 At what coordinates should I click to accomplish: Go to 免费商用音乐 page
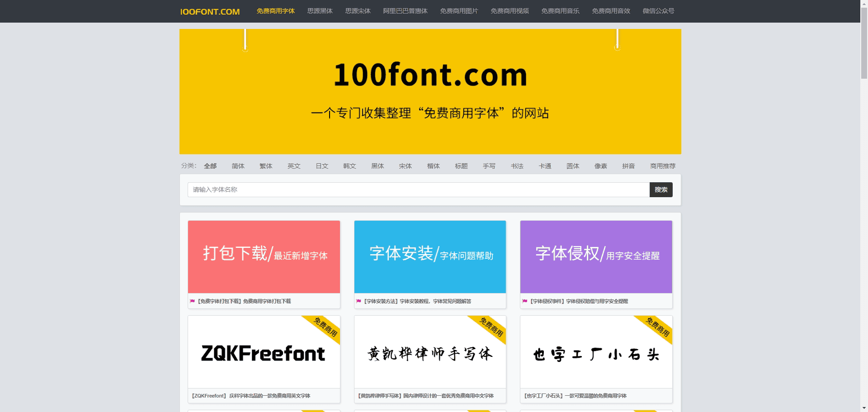point(560,11)
